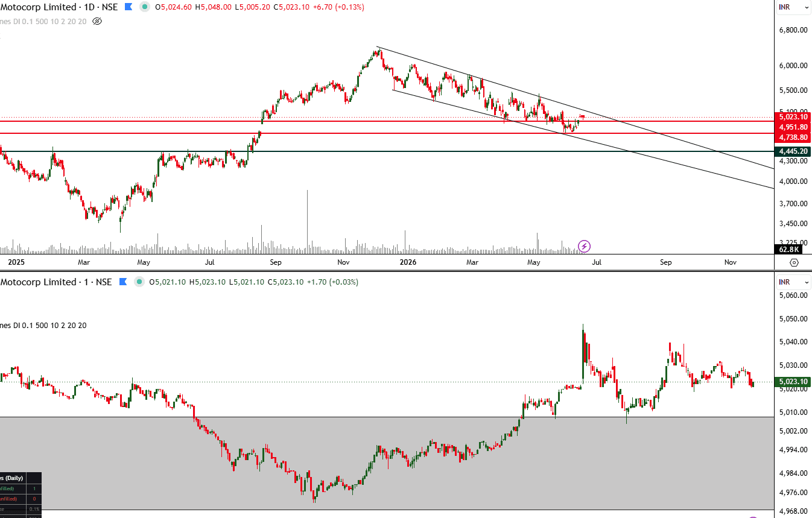Screen dimensions: 812x518
Task: Click the red 4,951.80 price line label
Action: (793, 127)
